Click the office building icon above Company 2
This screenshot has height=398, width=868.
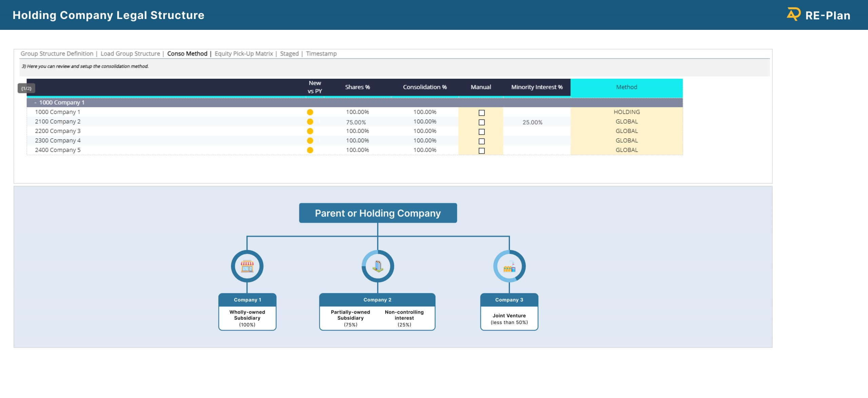click(378, 266)
